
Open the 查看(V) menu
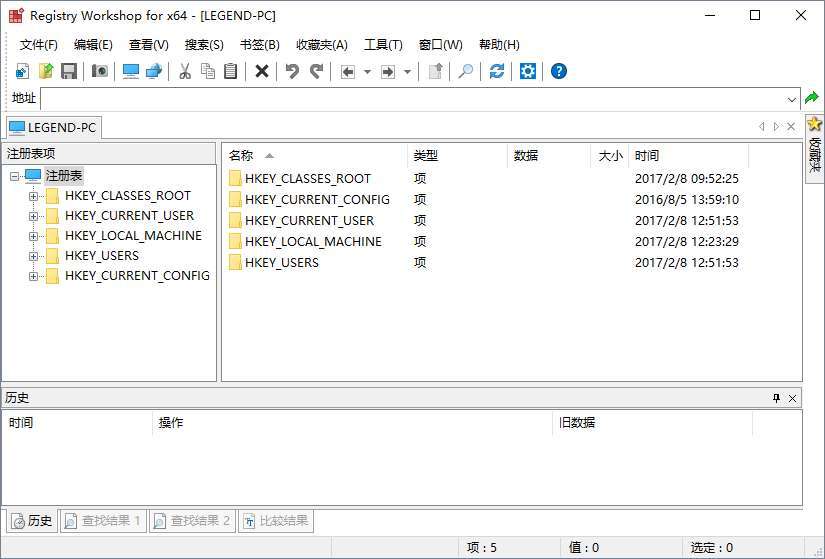(148, 45)
